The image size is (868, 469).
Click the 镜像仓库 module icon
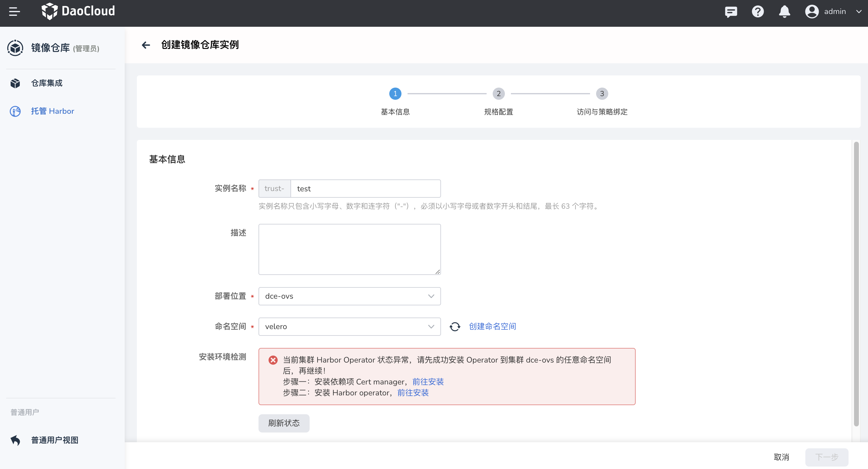click(x=15, y=48)
